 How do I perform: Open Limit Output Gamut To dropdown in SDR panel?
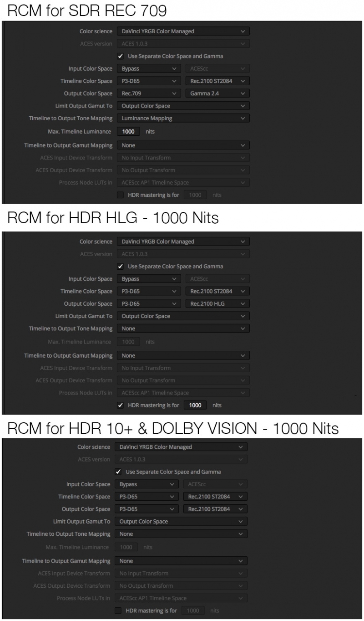(183, 106)
